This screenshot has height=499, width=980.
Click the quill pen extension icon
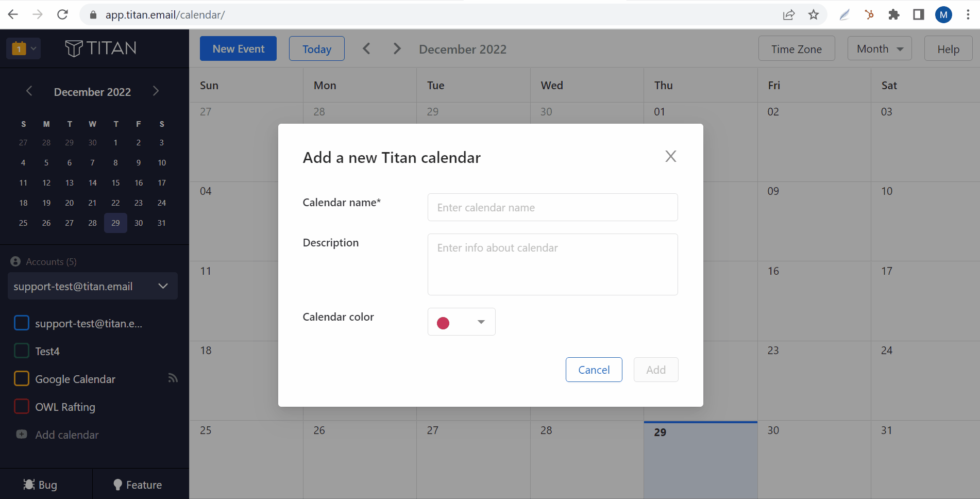click(844, 14)
